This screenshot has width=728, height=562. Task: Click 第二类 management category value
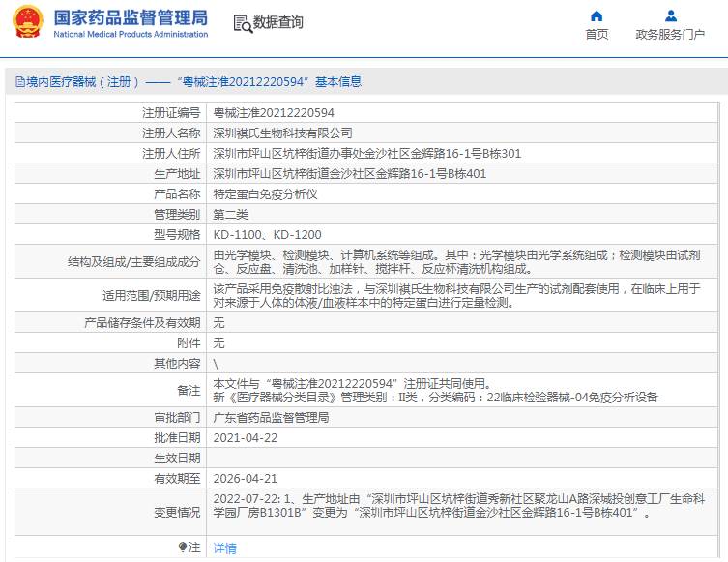click(x=230, y=215)
